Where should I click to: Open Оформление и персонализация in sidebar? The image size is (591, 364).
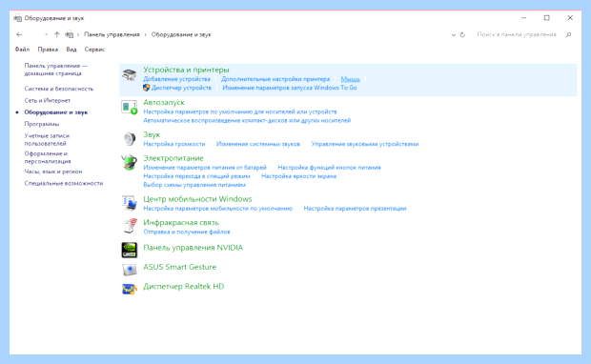click(x=48, y=157)
